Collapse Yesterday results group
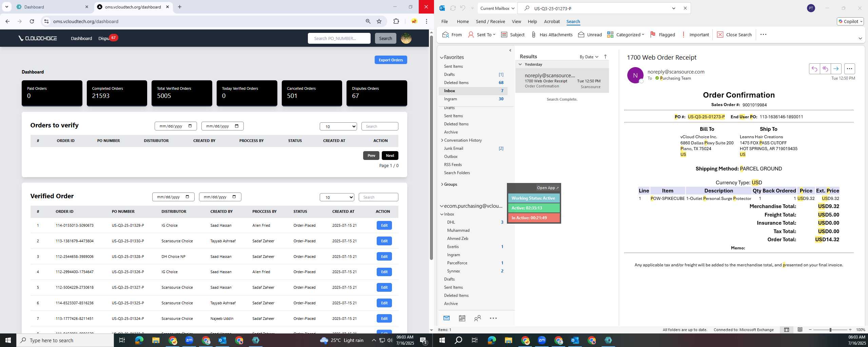 [x=520, y=64]
